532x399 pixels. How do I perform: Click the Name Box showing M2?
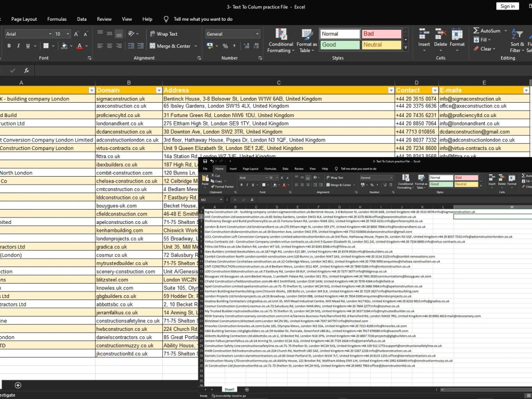coord(211,199)
